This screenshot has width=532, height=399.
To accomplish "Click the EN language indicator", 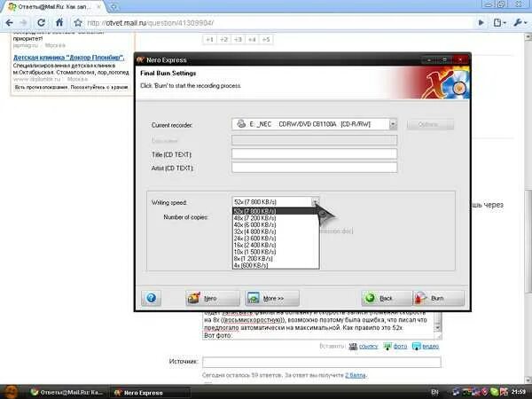I will tap(434, 393).
